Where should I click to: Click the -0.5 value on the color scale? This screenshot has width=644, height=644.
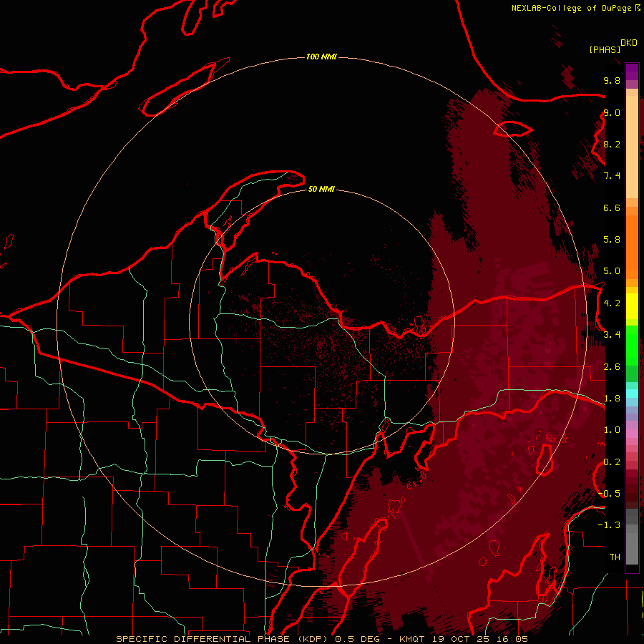[609, 493]
